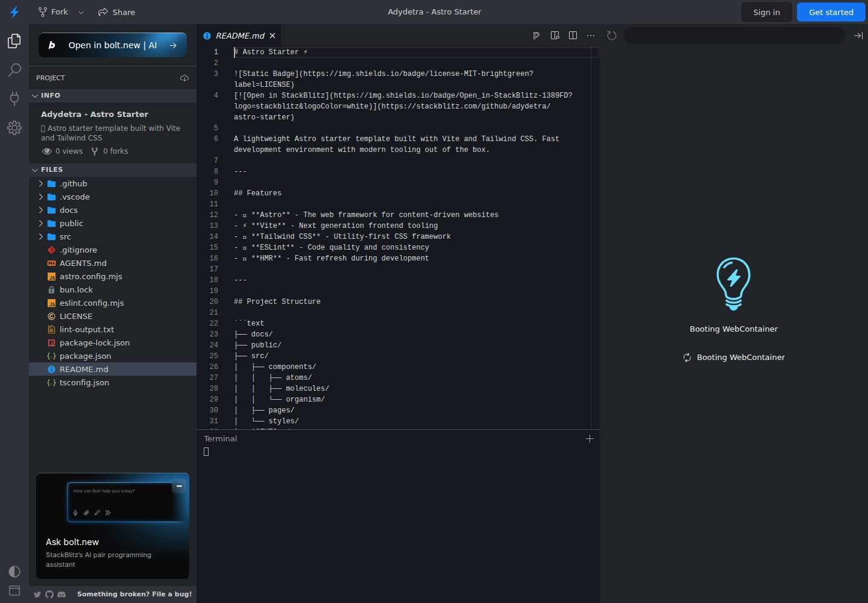This screenshot has height=603, width=868.
Task: Click the Sign in button
Action: point(767,12)
